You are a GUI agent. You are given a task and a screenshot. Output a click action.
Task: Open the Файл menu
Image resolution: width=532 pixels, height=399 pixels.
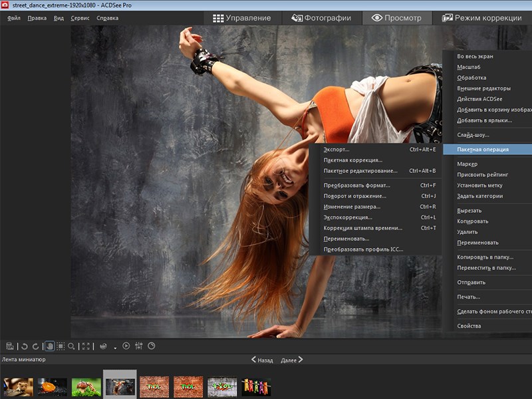point(14,18)
